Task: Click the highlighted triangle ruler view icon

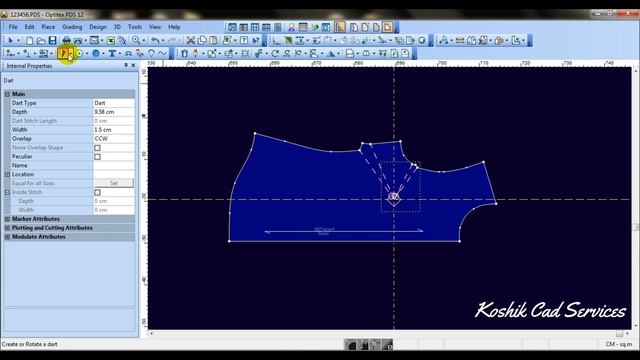Action: (x=340, y=27)
